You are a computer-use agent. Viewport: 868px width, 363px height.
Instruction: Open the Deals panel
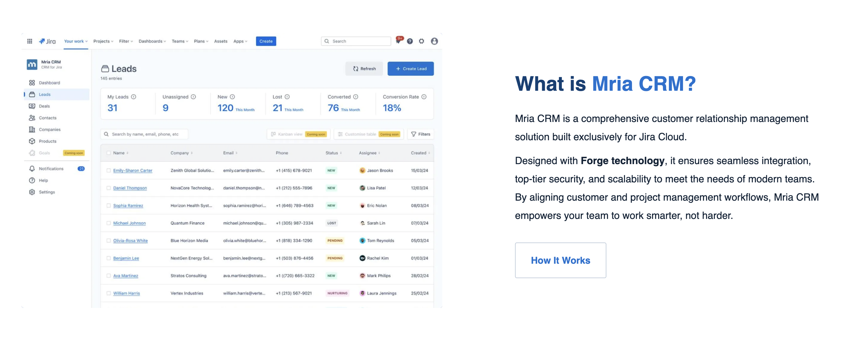tap(44, 106)
